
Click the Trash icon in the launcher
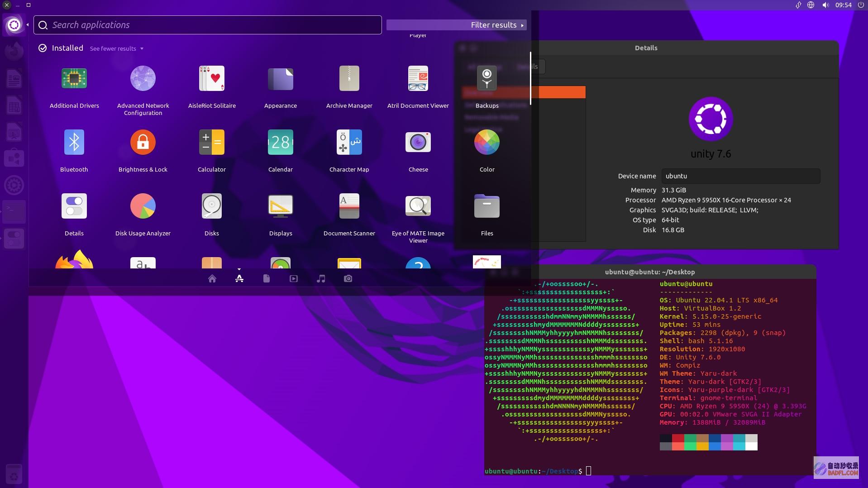[x=14, y=474]
